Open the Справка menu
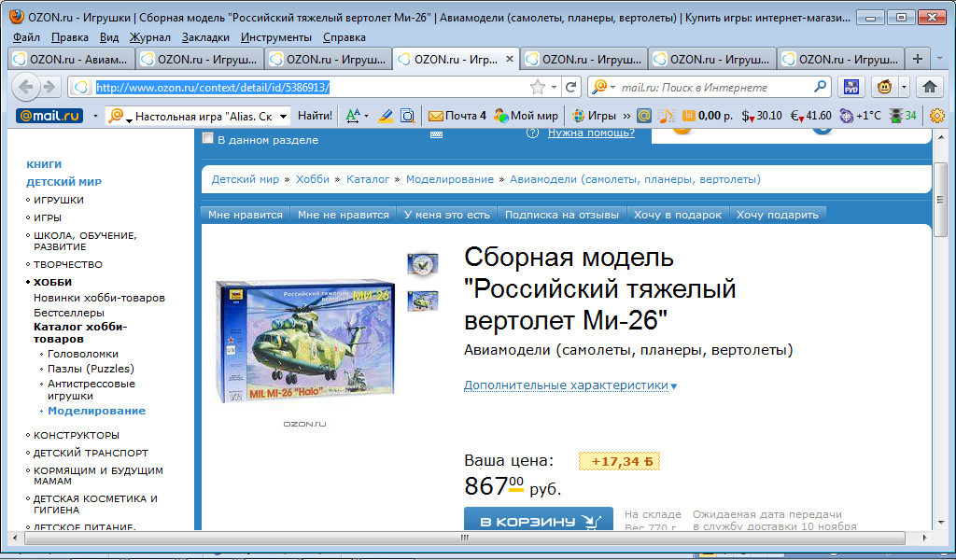The image size is (956, 560). [344, 37]
